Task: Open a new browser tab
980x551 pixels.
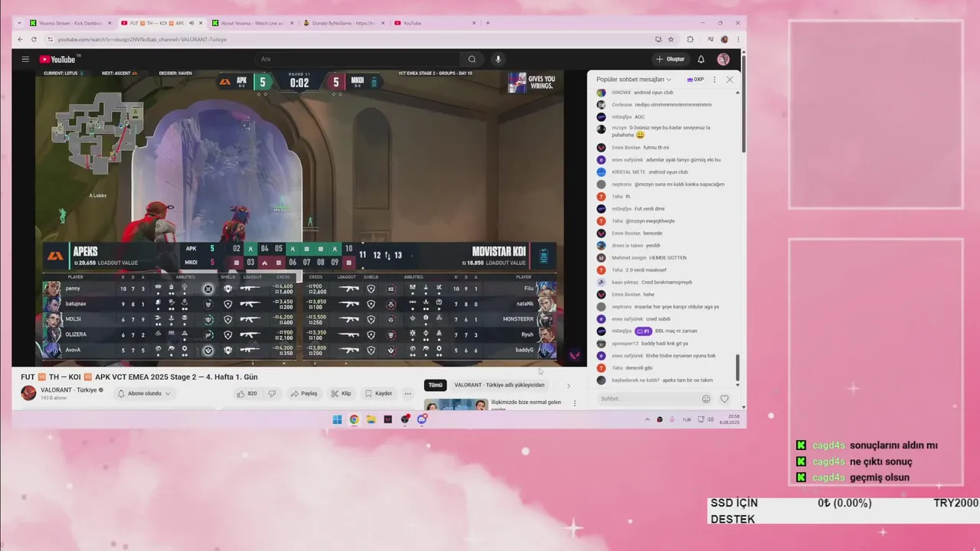Action: coord(488,23)
